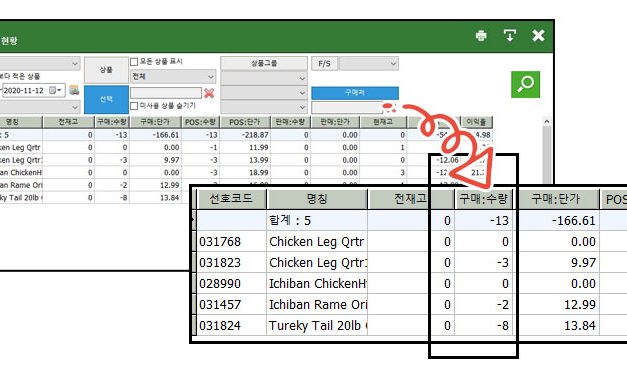The height and width of the screenshot is (375, 627).
Task: Run the search with the green magnifier
Action: [x=525, y=84]
